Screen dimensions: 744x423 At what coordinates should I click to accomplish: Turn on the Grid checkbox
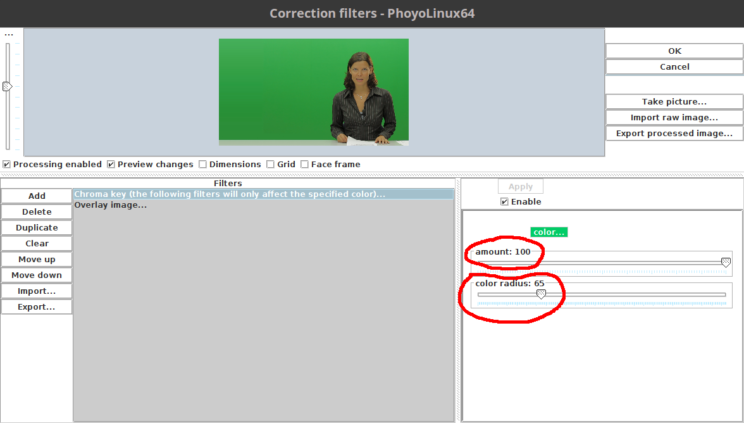pyautogui.click(x=270, y=164)
